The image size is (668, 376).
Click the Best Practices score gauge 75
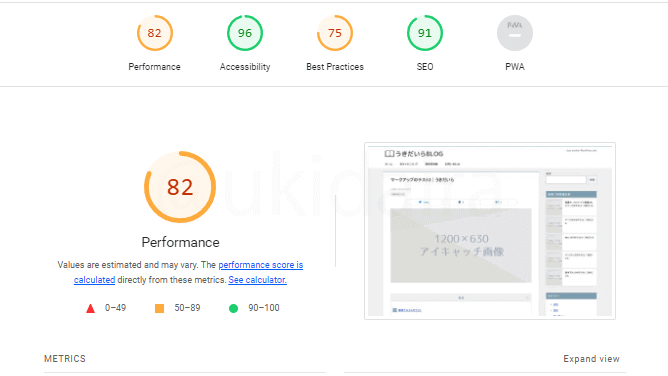(x=335, y=33)
